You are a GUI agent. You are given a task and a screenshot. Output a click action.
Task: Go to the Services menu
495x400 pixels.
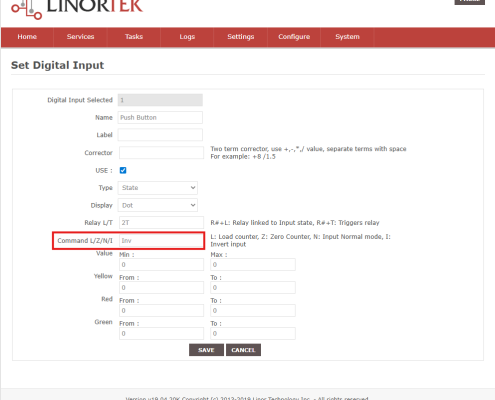[x=80, y=37]
